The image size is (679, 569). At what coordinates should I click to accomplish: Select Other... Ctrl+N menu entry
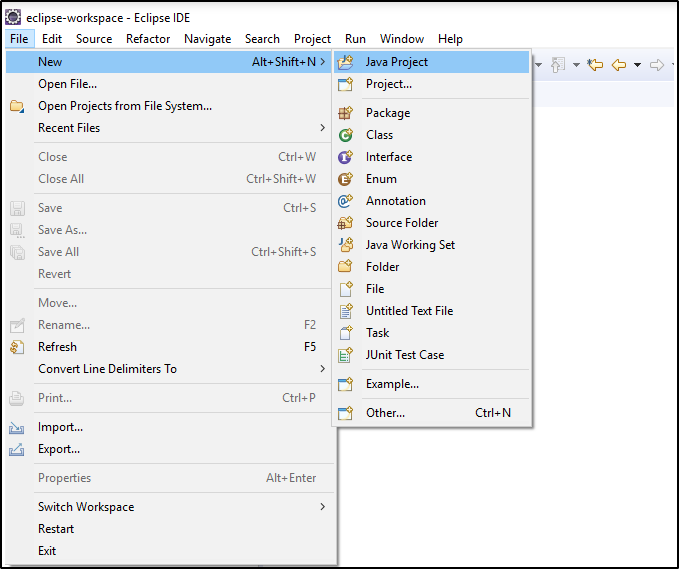432,413
